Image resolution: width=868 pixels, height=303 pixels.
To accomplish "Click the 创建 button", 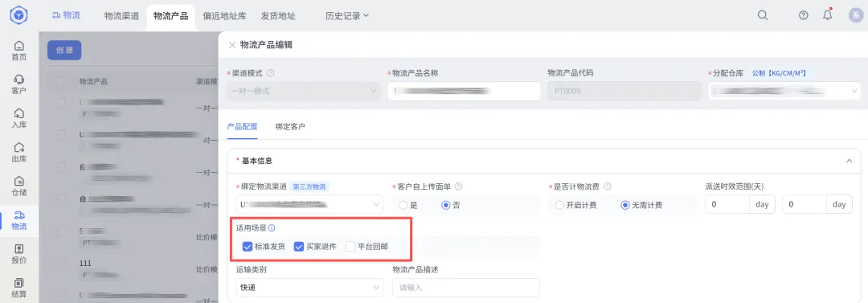I will 64,50.
